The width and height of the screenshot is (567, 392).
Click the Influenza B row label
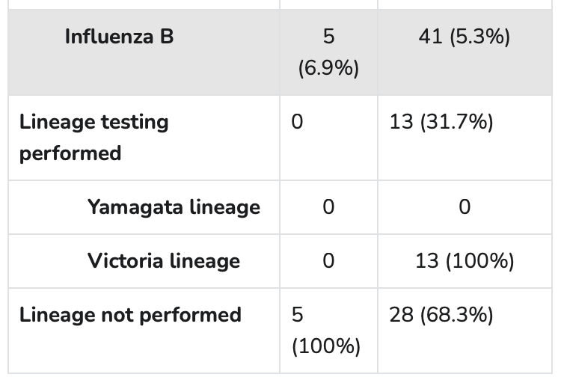(x=119, y=36)
